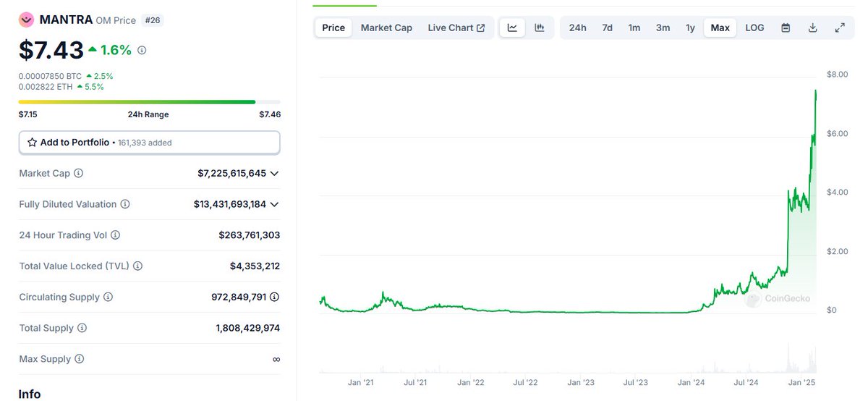Viewport: 868px width, 401px height.
Task: Set chart range to 24h
Action: tap(577, 28)
